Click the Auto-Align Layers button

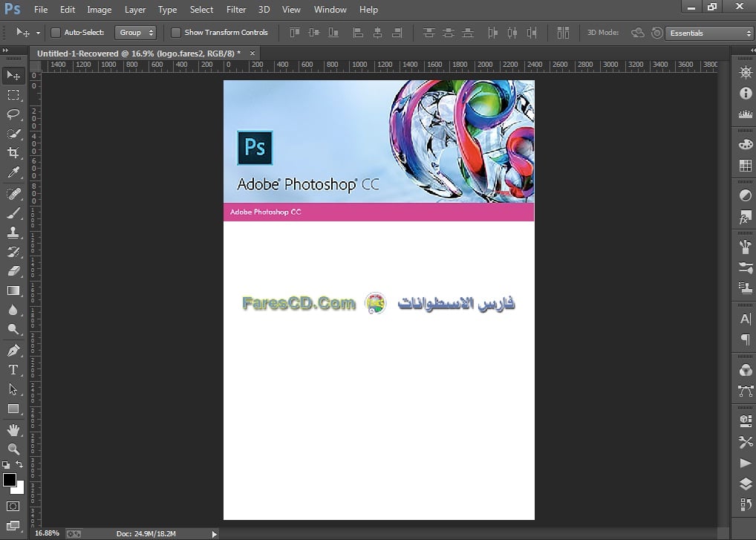click(563, 32)
